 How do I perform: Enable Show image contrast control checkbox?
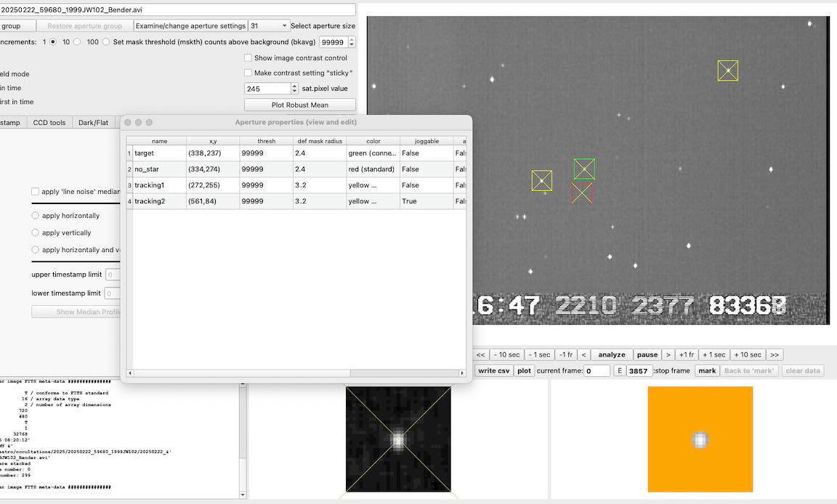point(248,57)
